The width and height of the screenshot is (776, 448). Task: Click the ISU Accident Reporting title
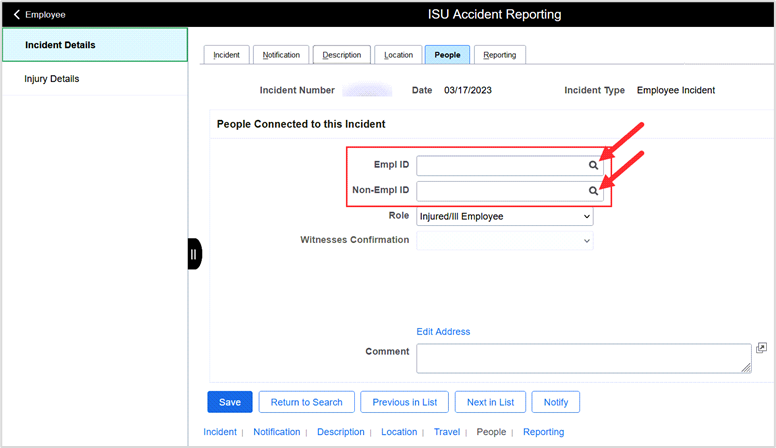(x=494, y=14)
